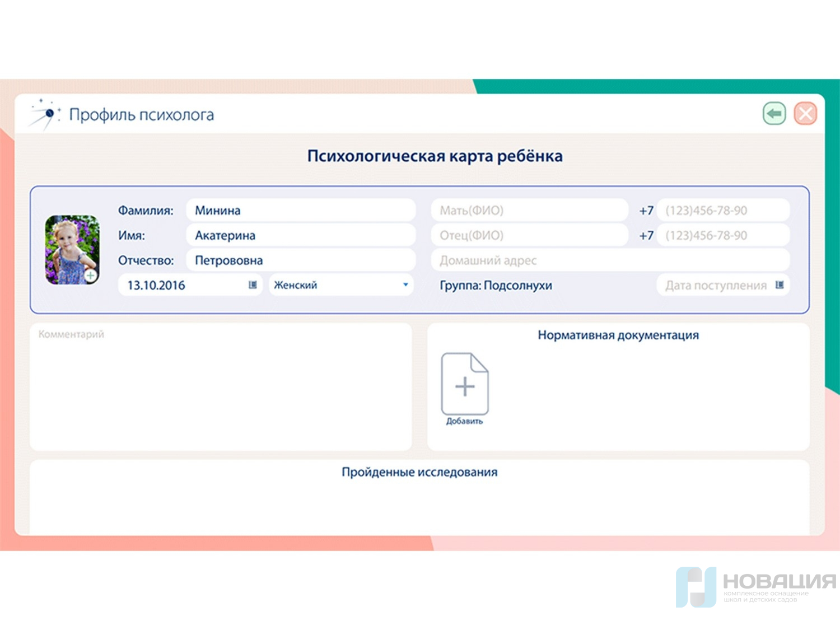Screen dimensions: 840x630
Task: Edit the surname field containing Минина
Action: [300, 211]
